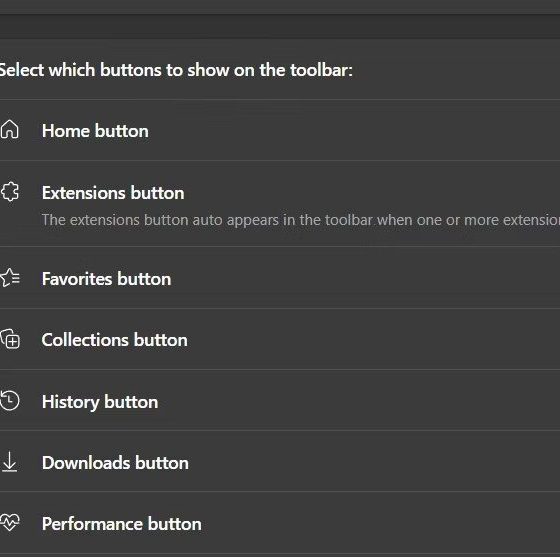Click the History clock icon
Image resolution: width=560 pixels, height=557 pixels.
(x=10, y=401)
